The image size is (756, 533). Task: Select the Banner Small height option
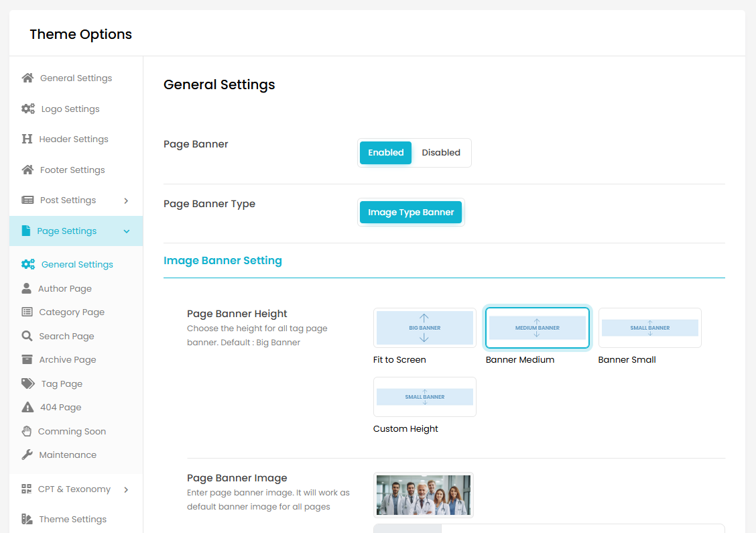pyautogui.click(x=649, y=328)
